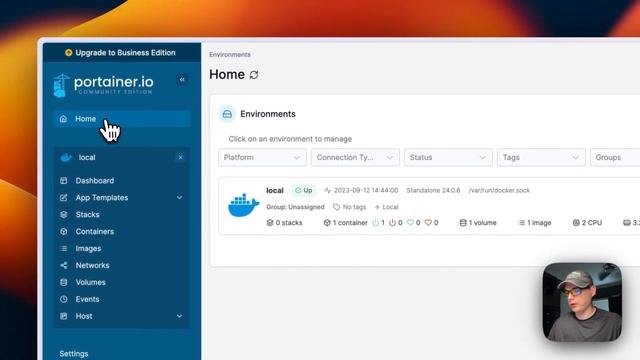
Task: Open the Status filter dropdown
Action: [x=448, y=158]
